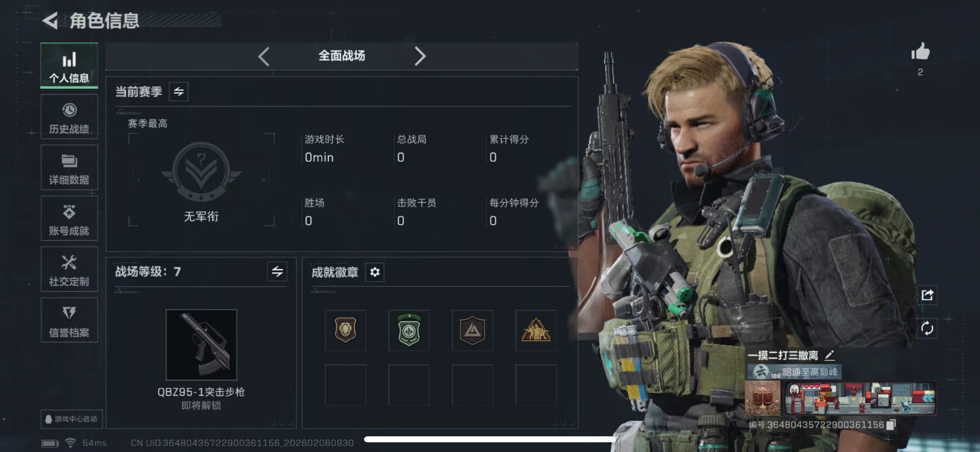This screenshot has width=980, height=452.
Task: Toggle the 战场等级 swap button
Action: 277,271
